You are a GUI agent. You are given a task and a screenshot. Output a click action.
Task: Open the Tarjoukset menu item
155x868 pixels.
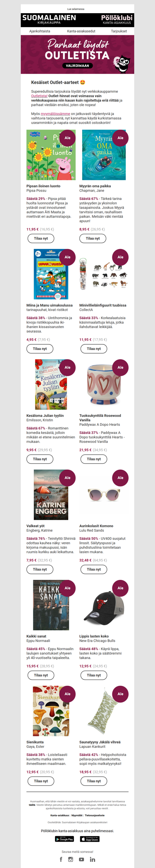(x=119, y=31)
